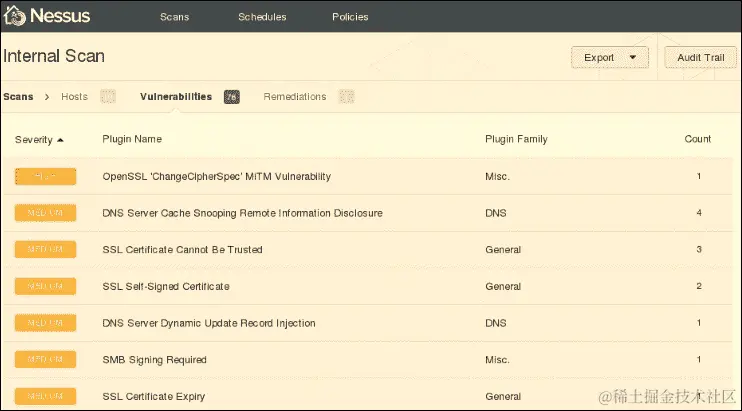The height and width of the screenshot is (411, 742).
Task: Sort by the Count column header
Action: [x=698, y=139]
